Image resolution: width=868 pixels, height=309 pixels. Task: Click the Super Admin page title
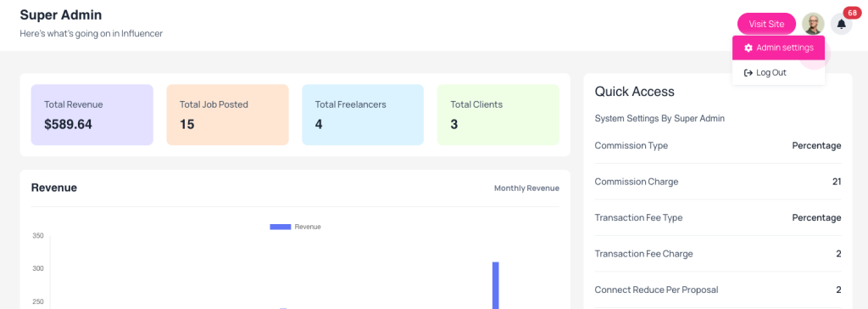point(61,15)
